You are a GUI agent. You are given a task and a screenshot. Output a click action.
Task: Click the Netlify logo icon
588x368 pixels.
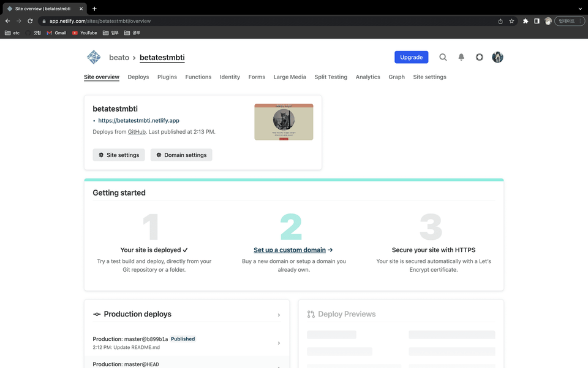[94, 57]
